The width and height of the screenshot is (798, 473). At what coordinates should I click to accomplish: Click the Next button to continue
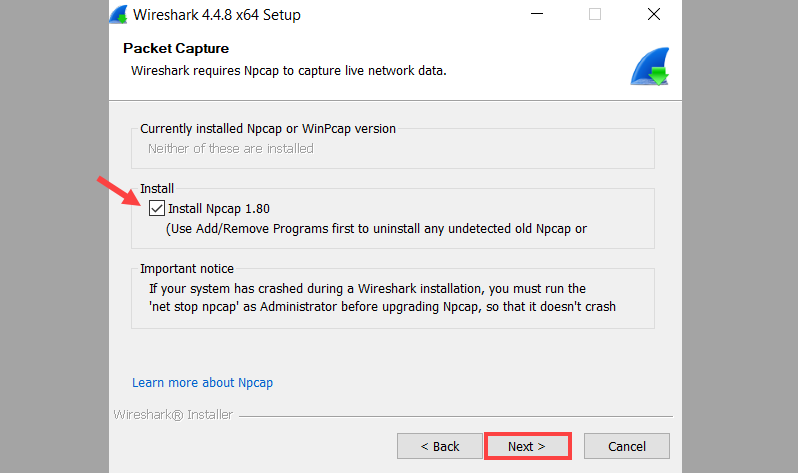(527, 447)
